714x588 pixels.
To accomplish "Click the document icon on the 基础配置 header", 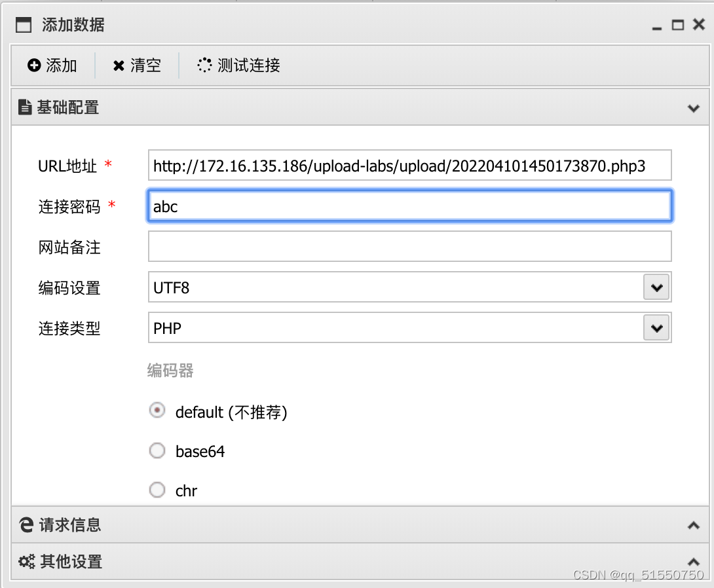I will coord(25,107).
